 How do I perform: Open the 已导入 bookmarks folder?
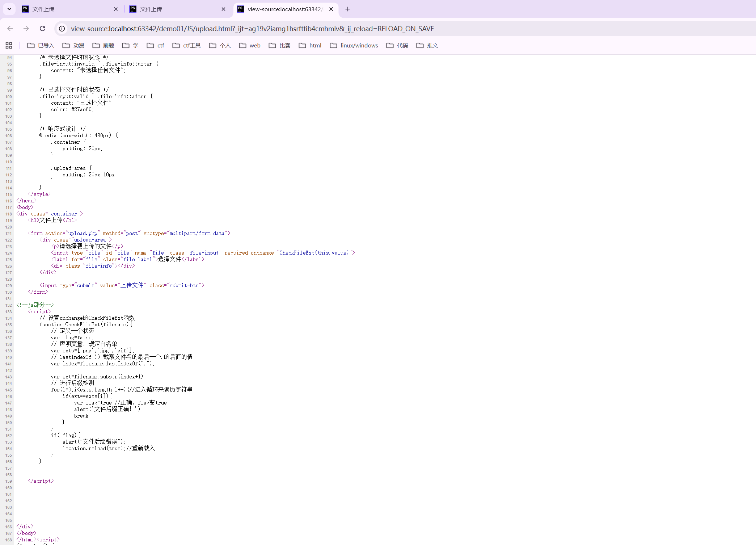point(46,45)
